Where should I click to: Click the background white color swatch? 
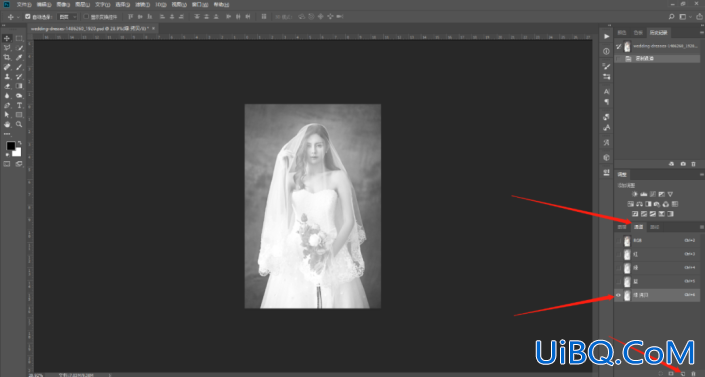coord(18,153)
